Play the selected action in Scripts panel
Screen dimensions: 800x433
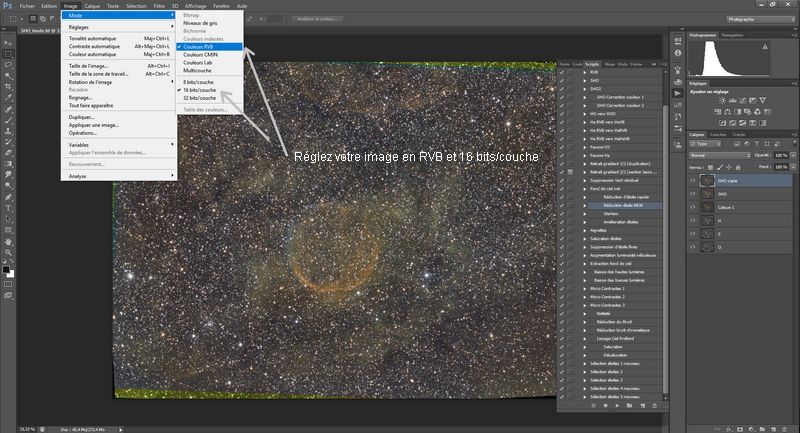pos(617,405)
